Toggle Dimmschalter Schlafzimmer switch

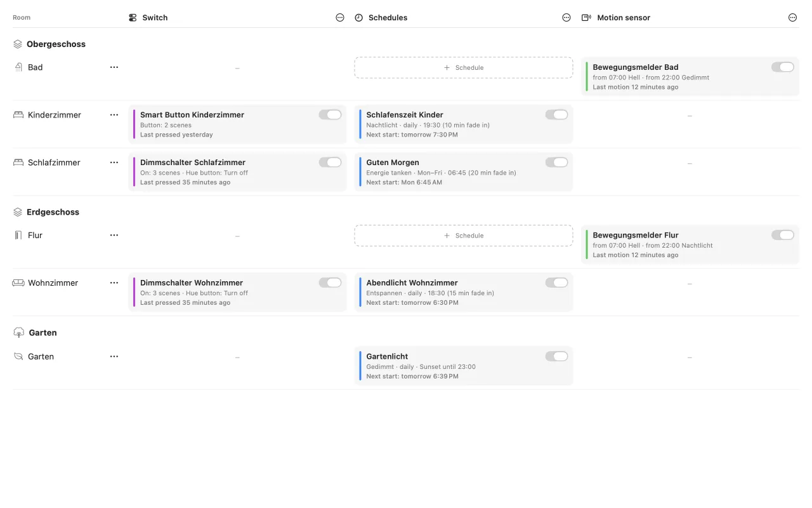tap(330, 162)
